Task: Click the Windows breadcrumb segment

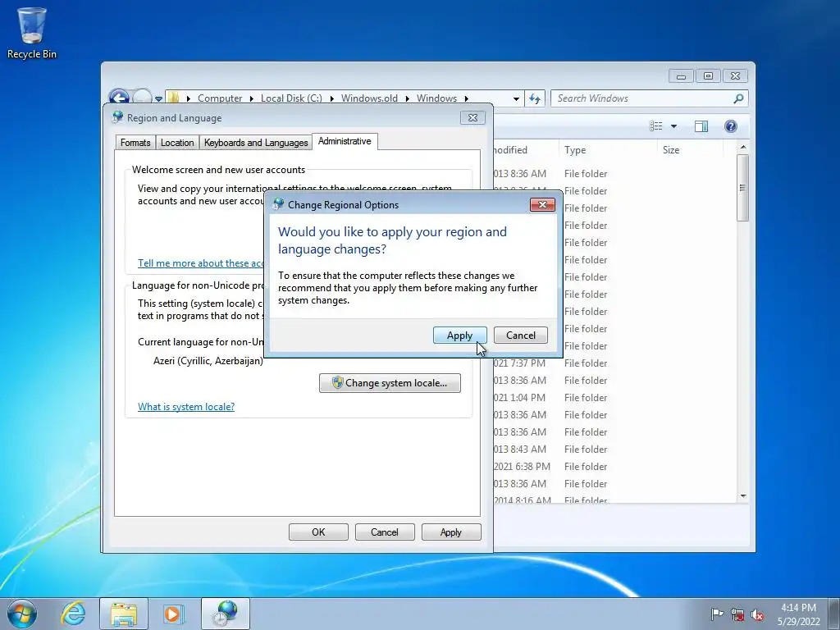Action: (436, 98)
